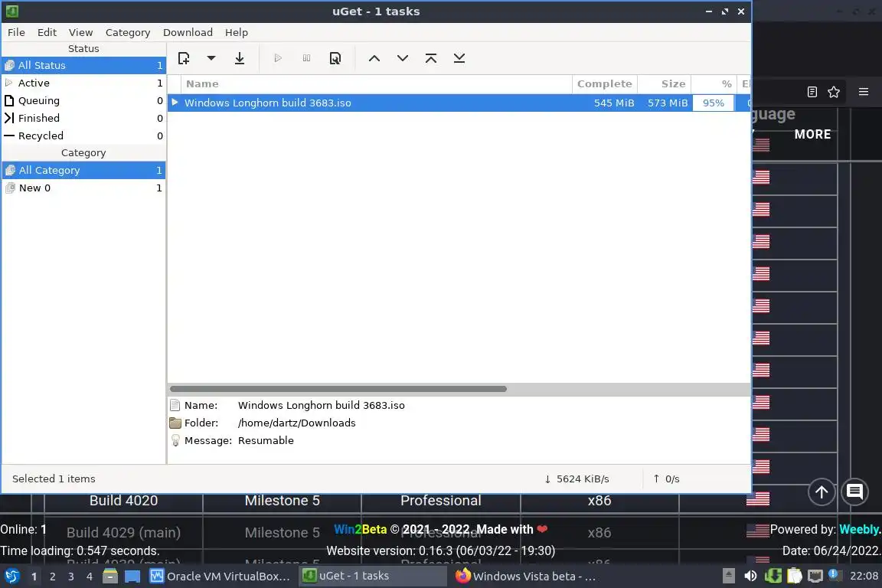Select All Status in the sidebar
882x588 pixels.
coord(83,65)
